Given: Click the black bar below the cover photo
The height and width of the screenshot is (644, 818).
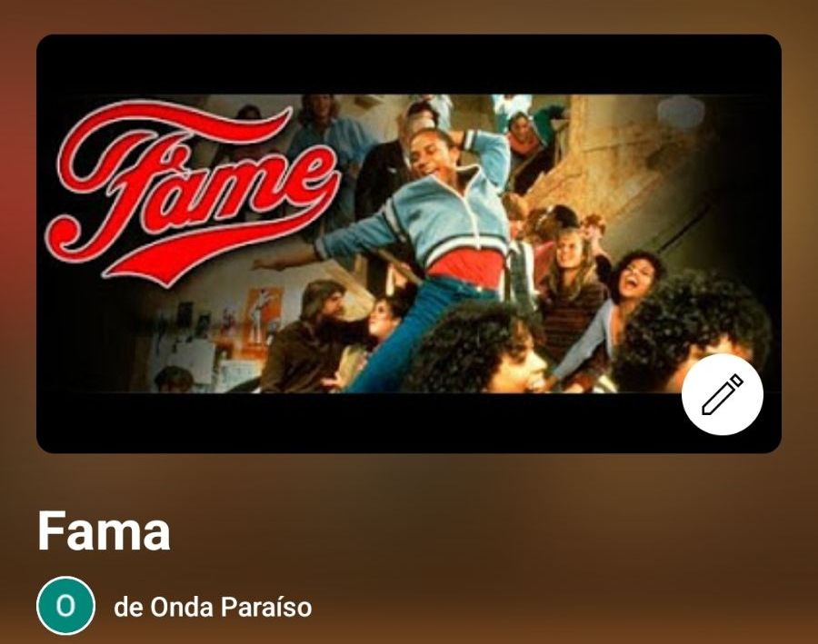Looking at the screenshot, I should pos(360,422).
